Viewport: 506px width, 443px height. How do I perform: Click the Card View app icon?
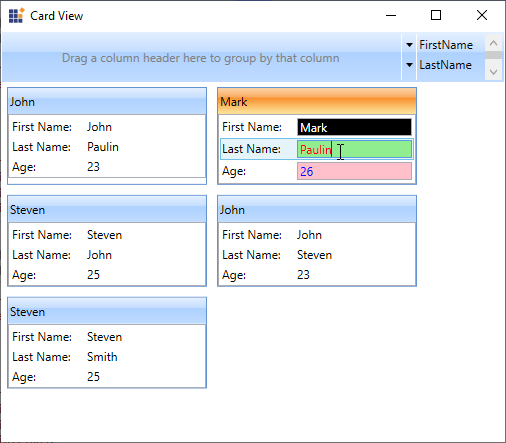pyautogui.click(x=16, y=15)
